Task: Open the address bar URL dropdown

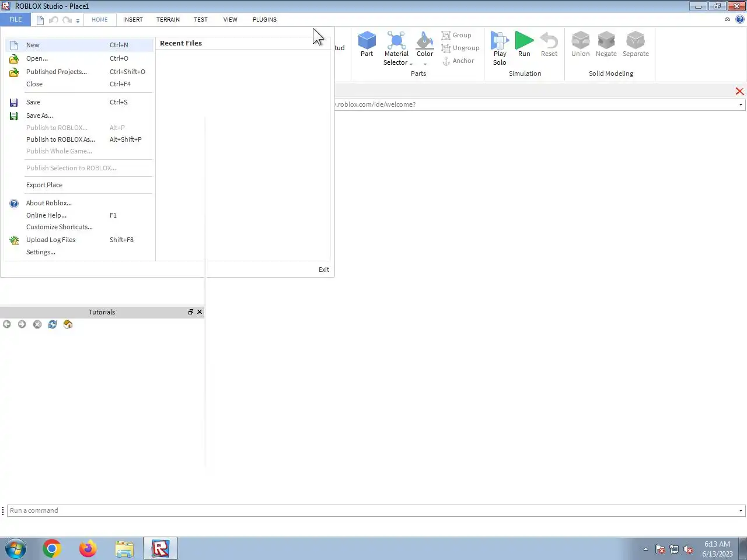Action: (741, 104)
